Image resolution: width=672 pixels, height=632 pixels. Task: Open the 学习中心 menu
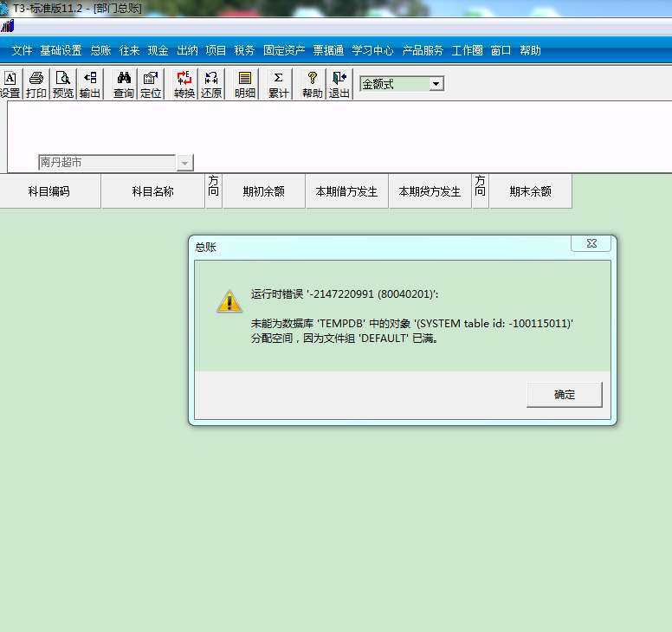pyautogui.click(x=372, y=50)
